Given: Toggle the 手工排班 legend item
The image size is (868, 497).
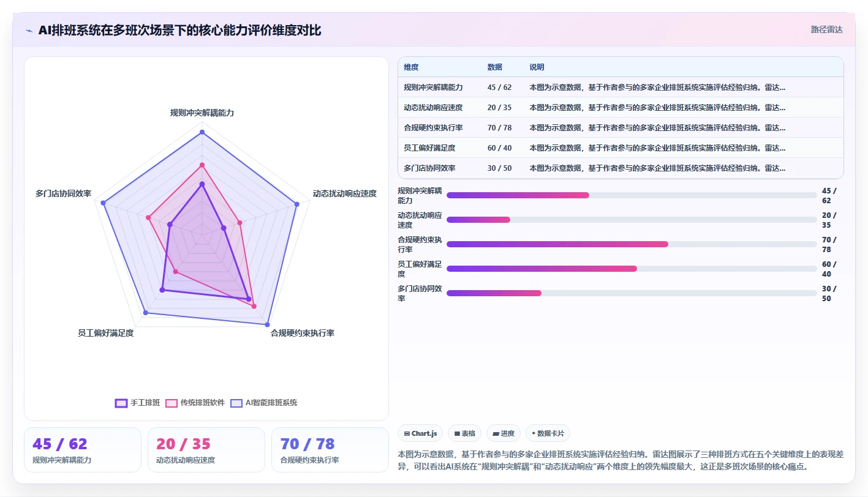Looking at the screenshot, I should pos(138,403).
